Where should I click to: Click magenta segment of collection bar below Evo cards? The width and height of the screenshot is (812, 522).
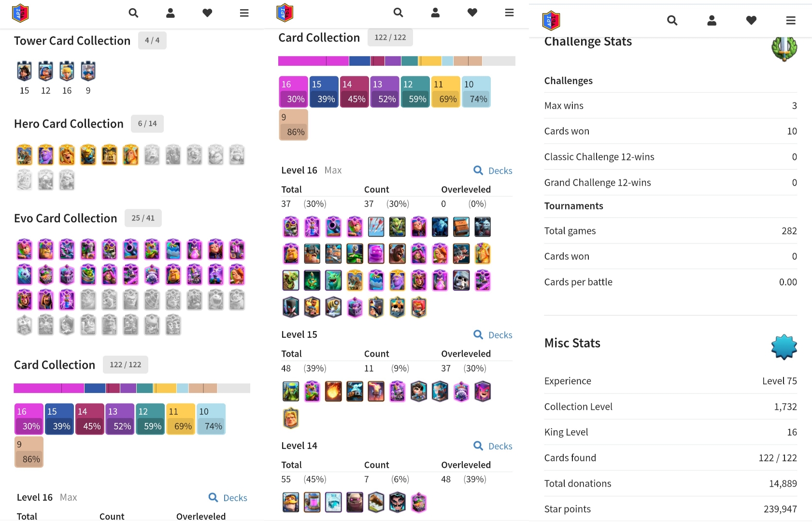[49, 388]
